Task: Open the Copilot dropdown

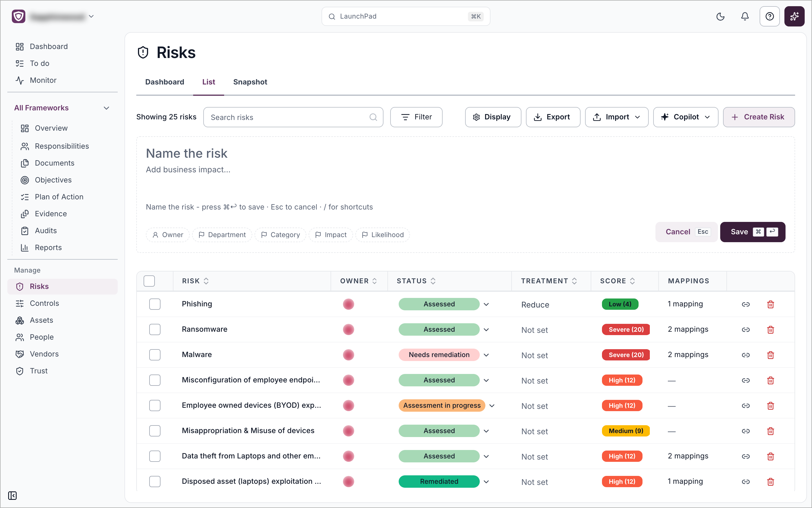Action: tap(685, 117)
